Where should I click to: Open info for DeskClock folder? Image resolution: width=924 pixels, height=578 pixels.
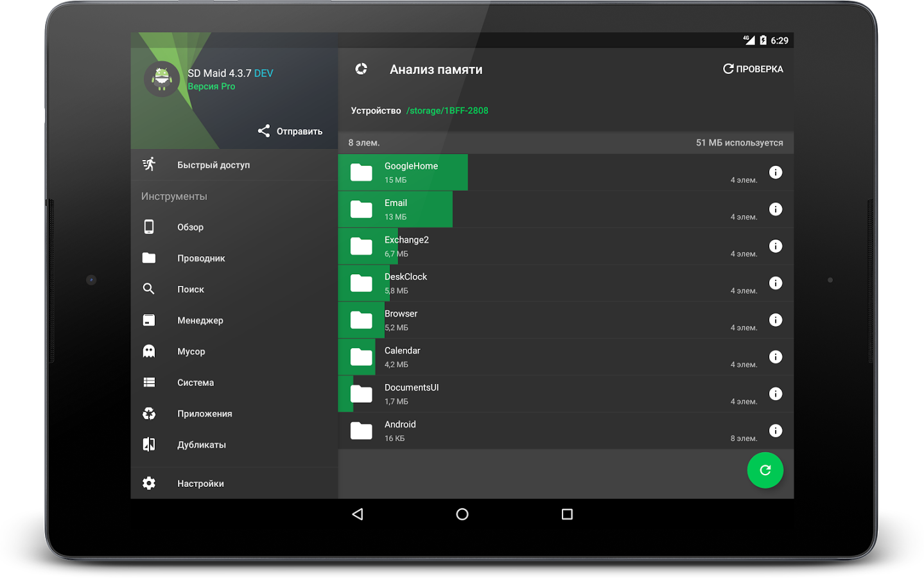[776, 283]
